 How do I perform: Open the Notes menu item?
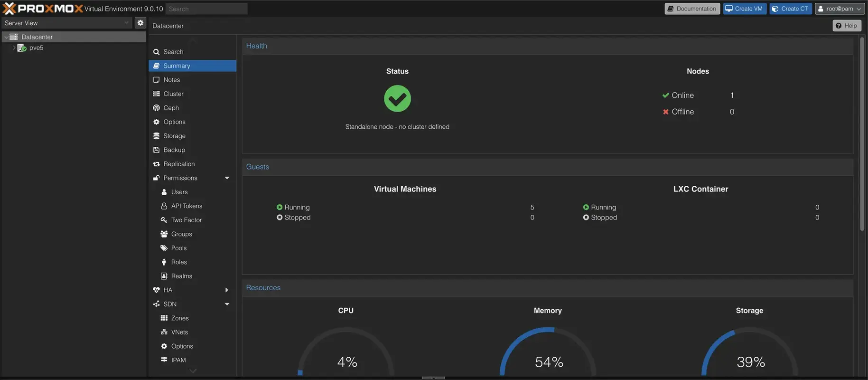tap(171, 80)
